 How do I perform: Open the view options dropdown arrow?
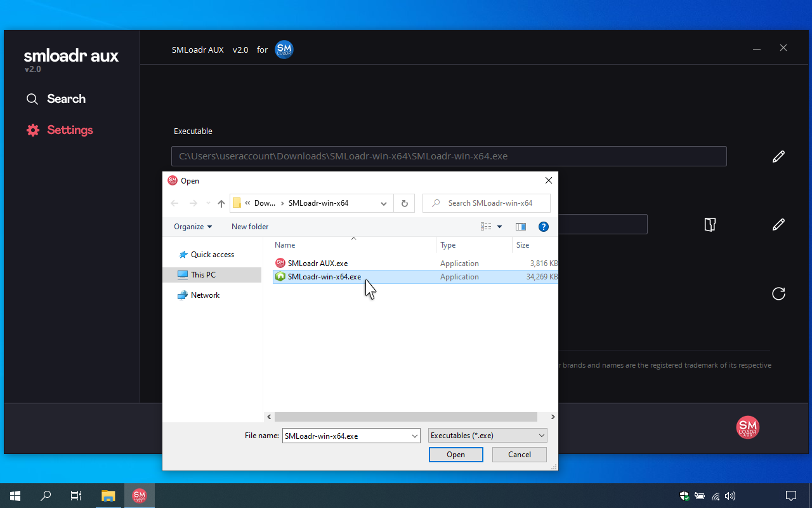click(499, 227)
